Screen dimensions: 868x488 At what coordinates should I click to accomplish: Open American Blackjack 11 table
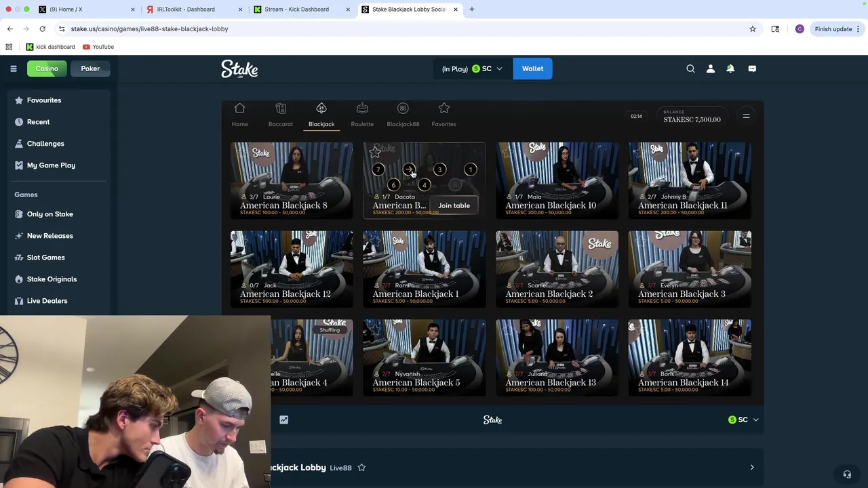pyautogui.click(x=690, y=180)
